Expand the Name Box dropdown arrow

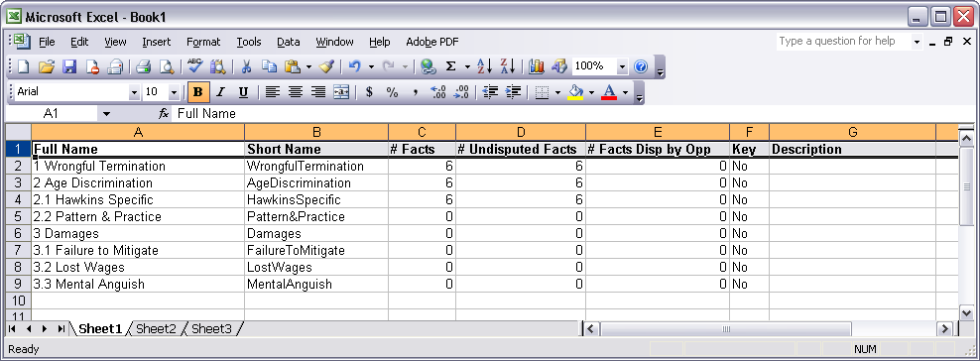pyautogui.click(x=106, y=114)
